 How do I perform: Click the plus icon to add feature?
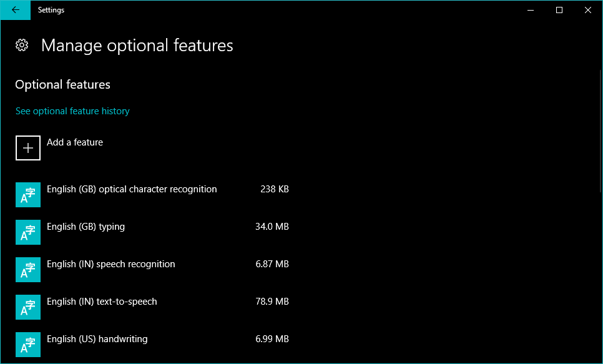(28, 148)
